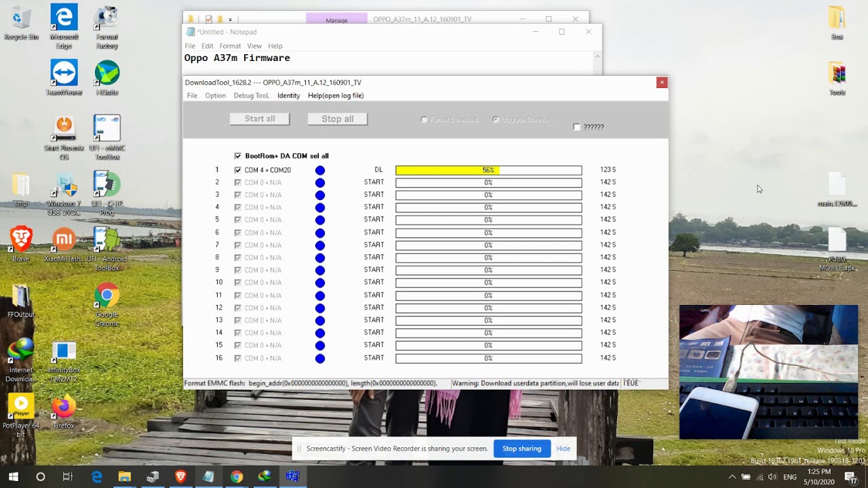Open Manage tab in Explorer window
The image size is (868, 488).
point(336,20)
